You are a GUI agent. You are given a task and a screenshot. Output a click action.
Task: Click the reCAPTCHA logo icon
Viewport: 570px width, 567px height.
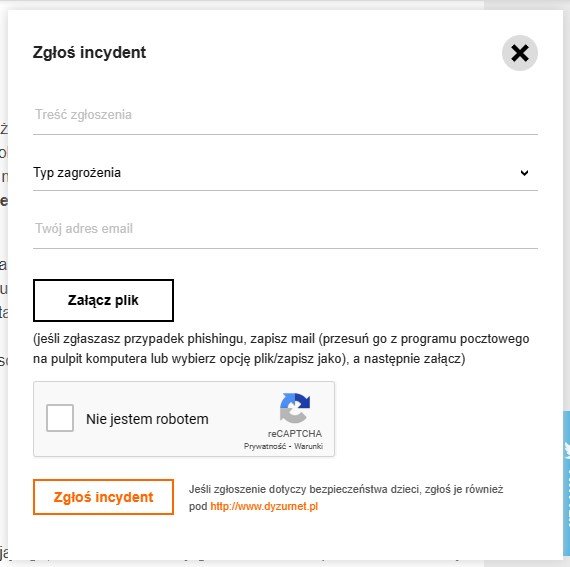(x=295, y=408)
